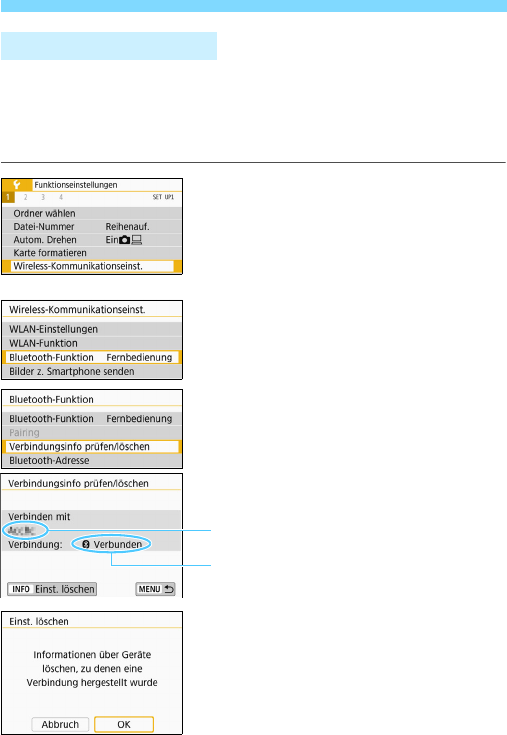Open Wireless-Kommunikationseinst. highlighted item
Image resolution: width=507 pixels, height=735 pixels.
pos(92,266)
